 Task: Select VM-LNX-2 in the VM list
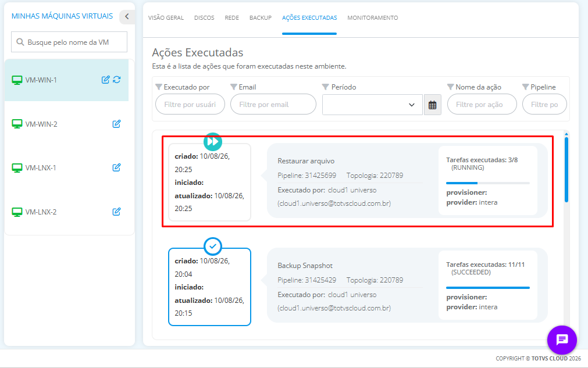pyautogui.click(x=66, y=212)
